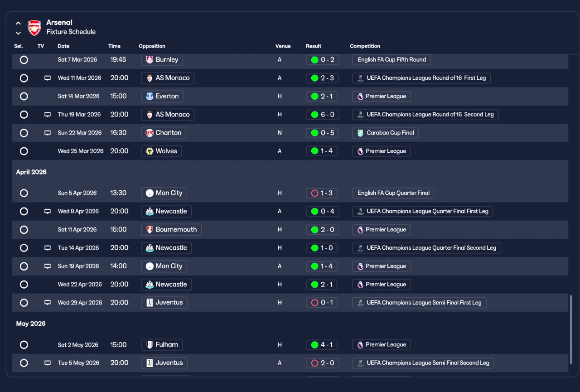
Task: Click the Arsenal club crest
Action: (x=34, y=28)
